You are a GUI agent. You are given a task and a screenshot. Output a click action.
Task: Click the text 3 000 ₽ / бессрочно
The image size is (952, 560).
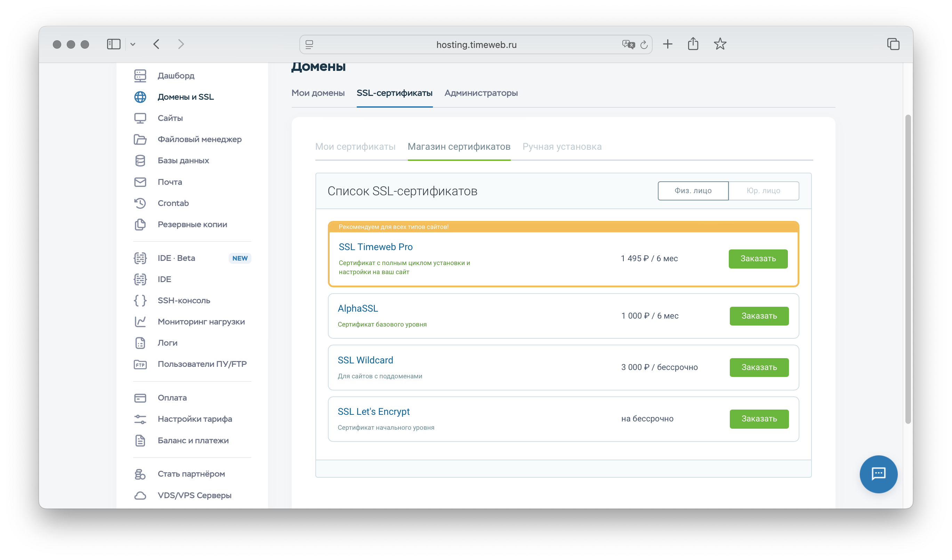[x=659, y=367]
